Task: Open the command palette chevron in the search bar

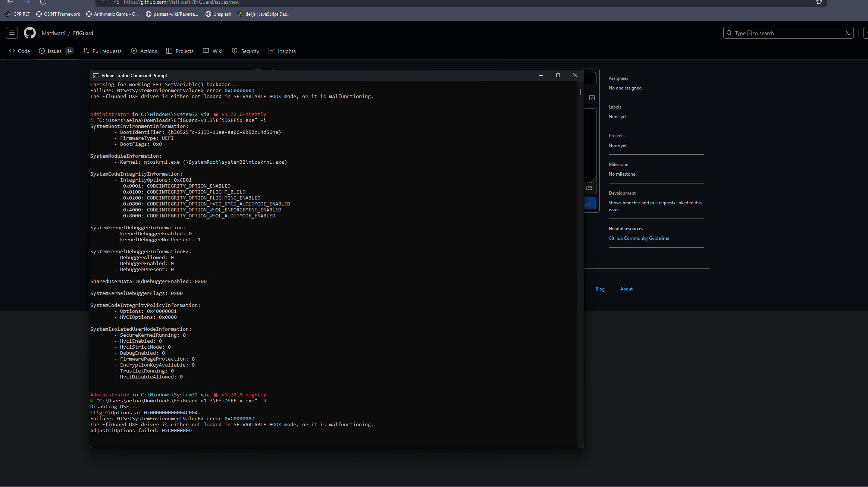Action: click(x=847, y=33)
